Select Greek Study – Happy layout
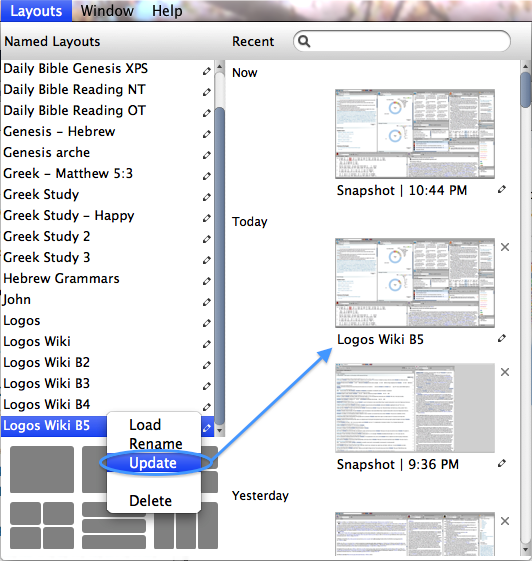This screenshot has height=561, width=532. (107, 215)
